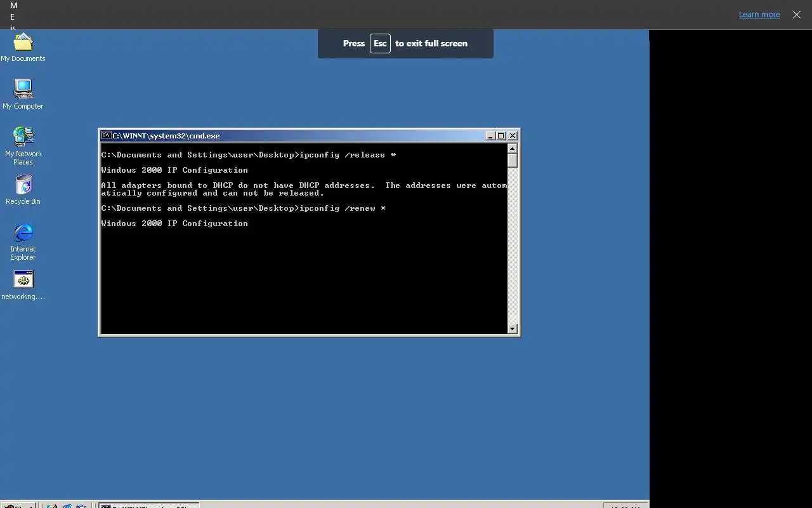Screen dimensions: 812x508
Task: Open the My Documents desktop icon
Action: [23, 48]
